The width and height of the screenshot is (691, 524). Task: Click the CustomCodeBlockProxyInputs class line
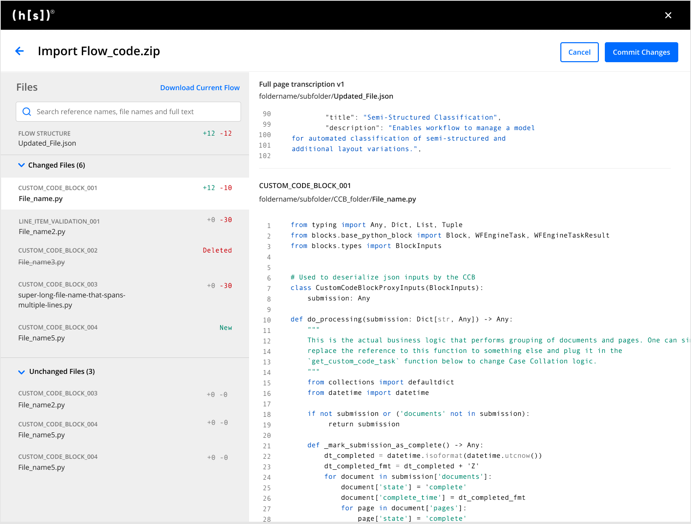[386, 288]
